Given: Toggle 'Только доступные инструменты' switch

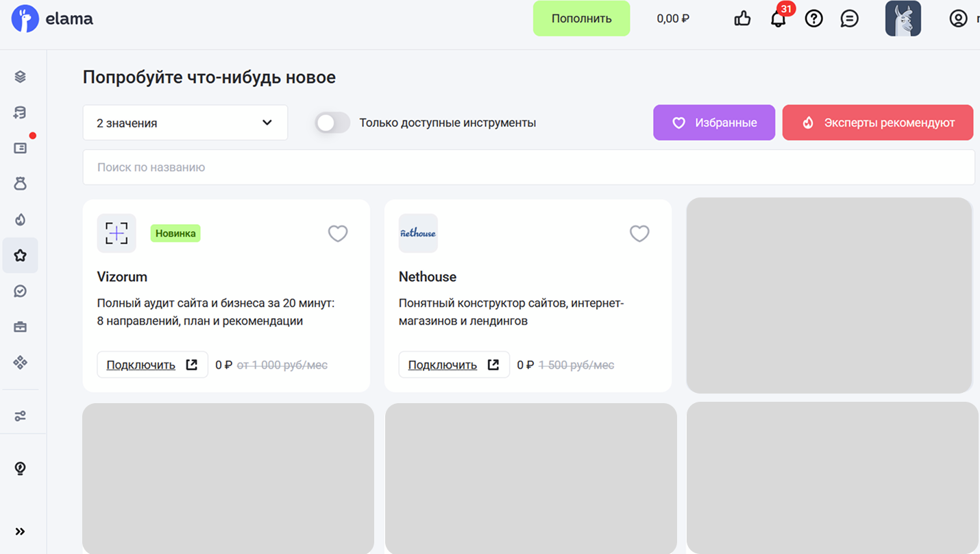Looking at the screenshot, I should coord(332,123).
